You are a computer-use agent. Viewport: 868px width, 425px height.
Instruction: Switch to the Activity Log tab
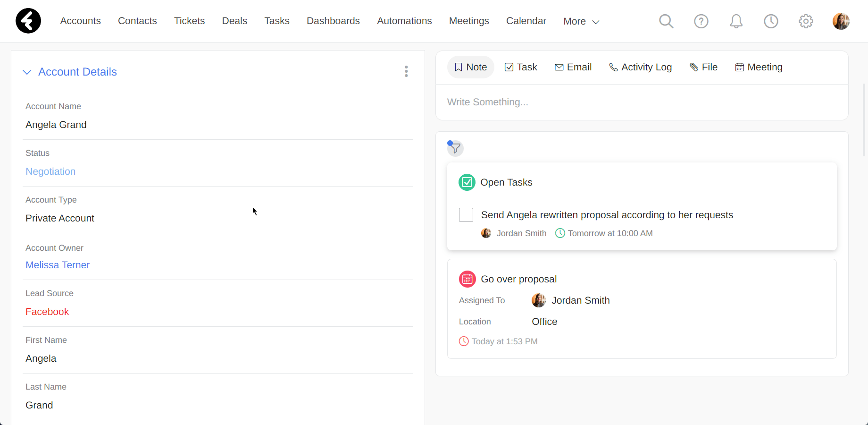[x=641, y=67]
